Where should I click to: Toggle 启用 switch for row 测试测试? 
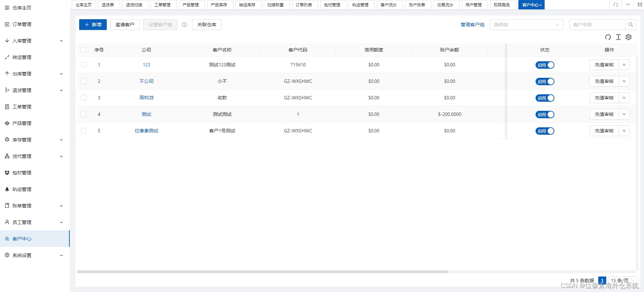(x=545, y=115)
